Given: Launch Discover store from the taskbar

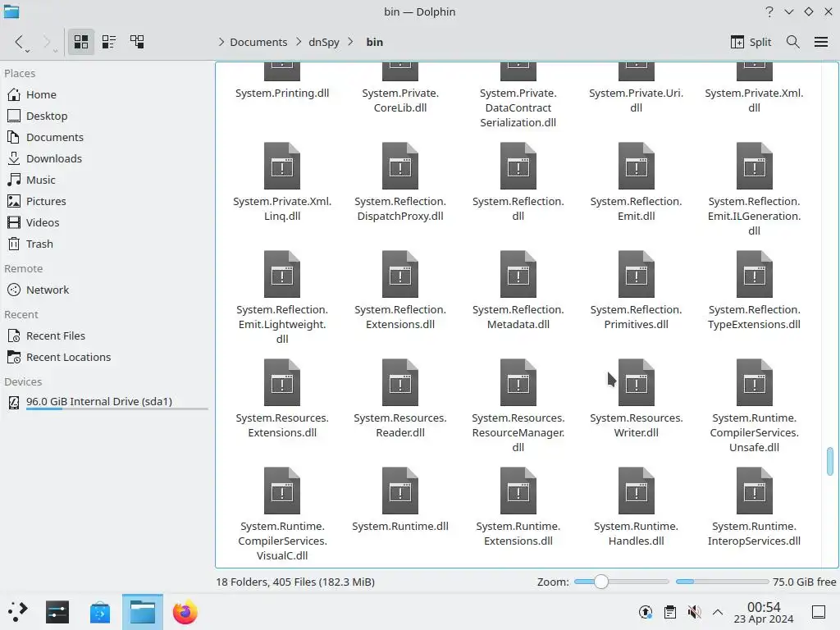Looking at the screenshot, I should 99,612.
